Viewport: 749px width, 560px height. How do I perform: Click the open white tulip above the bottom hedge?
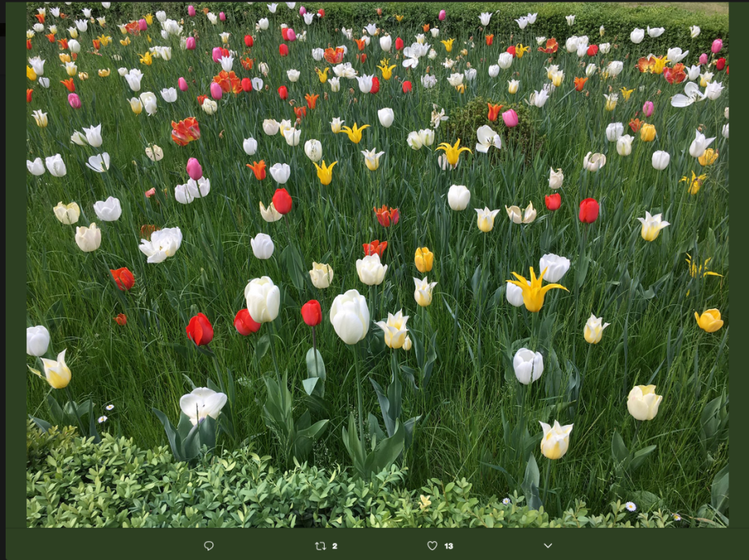[x=202, y=403]
